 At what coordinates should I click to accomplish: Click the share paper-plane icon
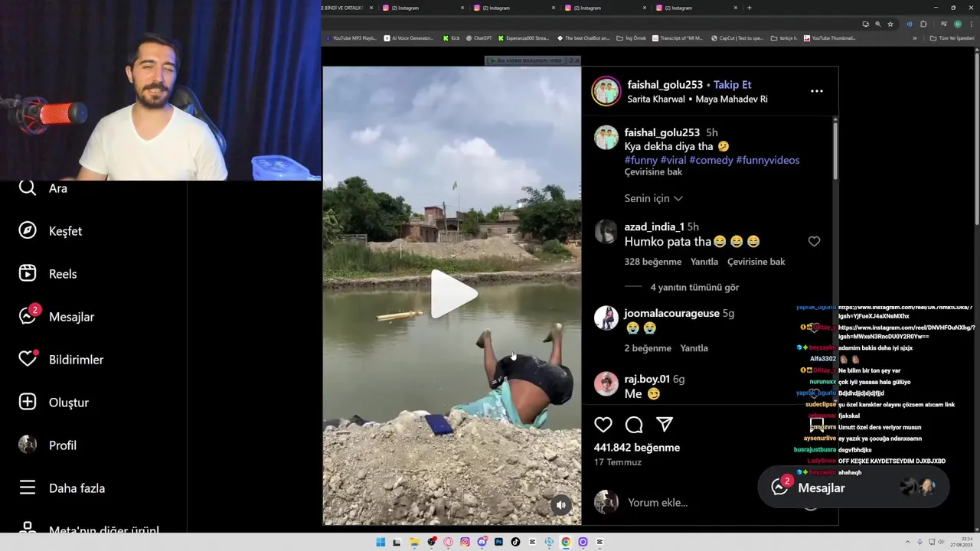665,425
